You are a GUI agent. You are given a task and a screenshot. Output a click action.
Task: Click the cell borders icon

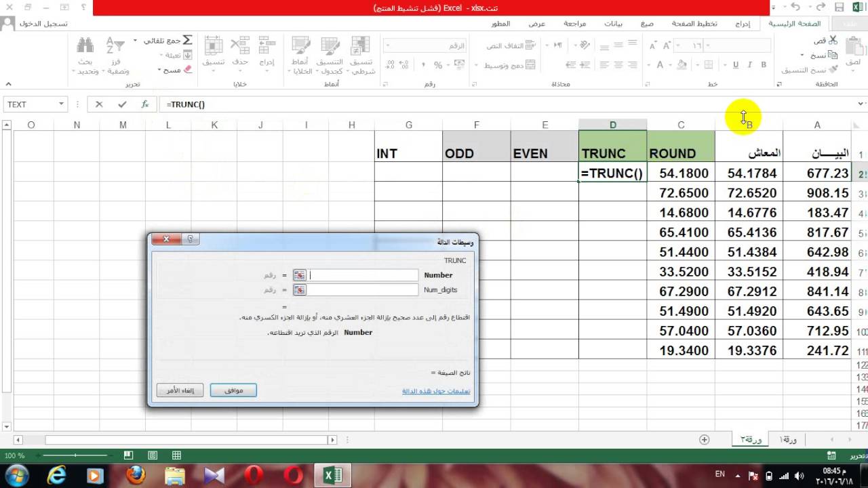pyautogui.click(x=709, y=65)
